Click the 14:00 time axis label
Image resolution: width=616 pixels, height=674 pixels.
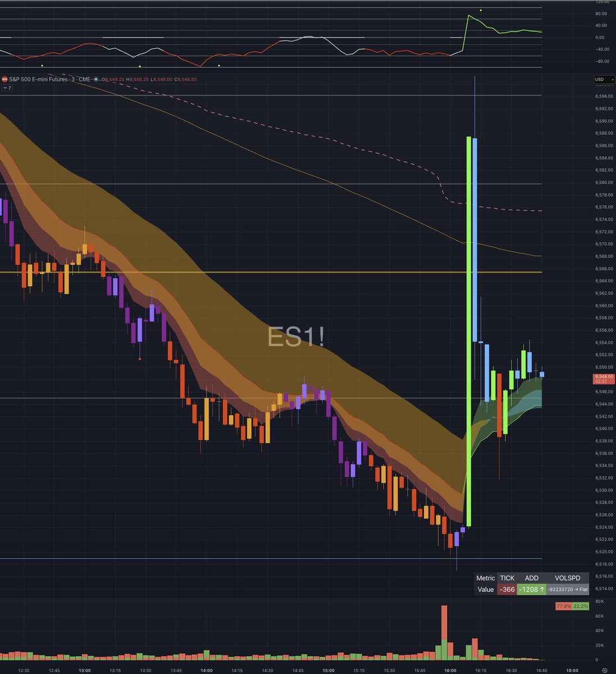(x=206, y=670)
